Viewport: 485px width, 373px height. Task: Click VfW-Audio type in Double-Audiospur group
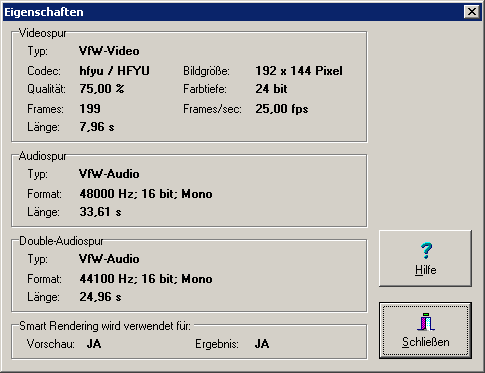109,259
